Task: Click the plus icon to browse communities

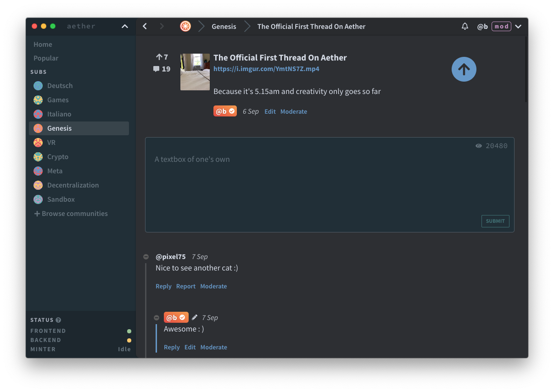Action: click(37, 214)
